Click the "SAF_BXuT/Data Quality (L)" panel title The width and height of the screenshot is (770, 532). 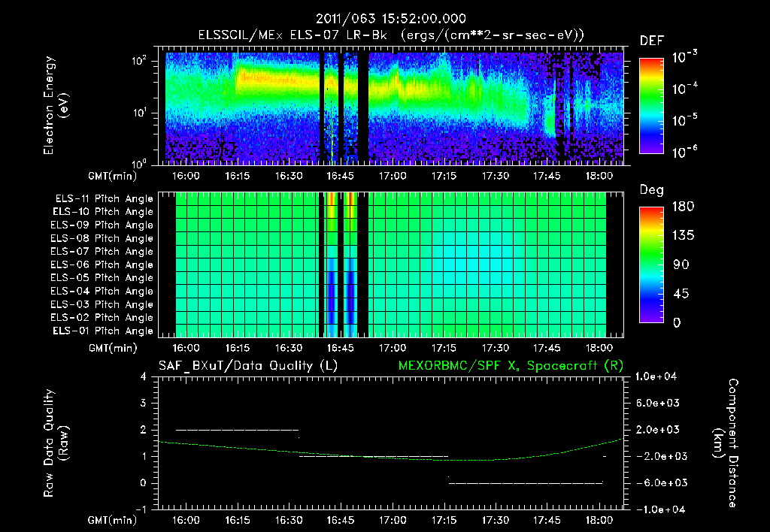tap(248, 366)
